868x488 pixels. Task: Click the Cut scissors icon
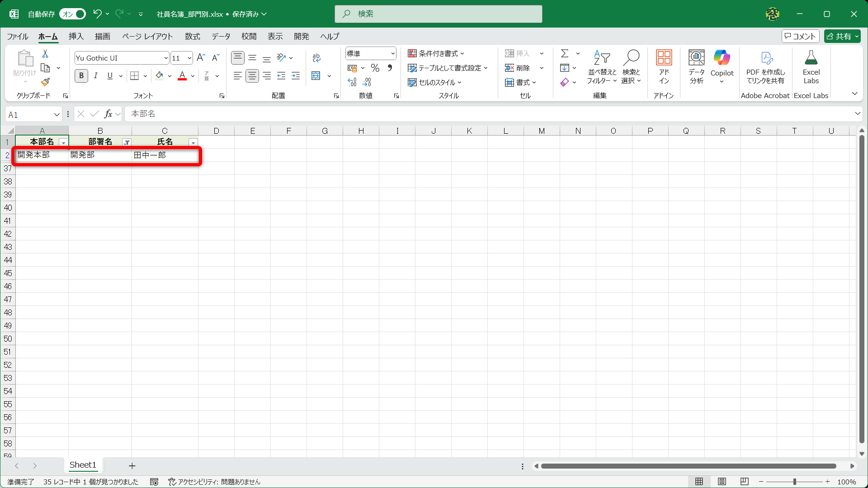click(45, 54)
